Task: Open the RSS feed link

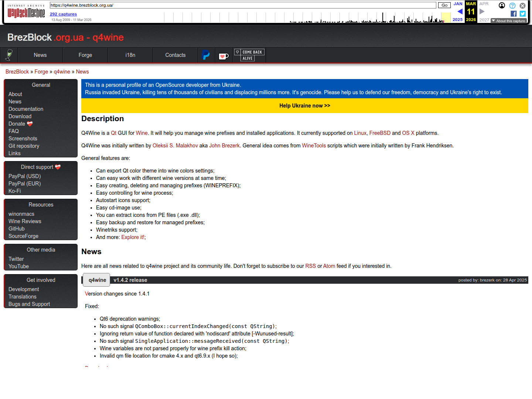Action: pos(311,266)
